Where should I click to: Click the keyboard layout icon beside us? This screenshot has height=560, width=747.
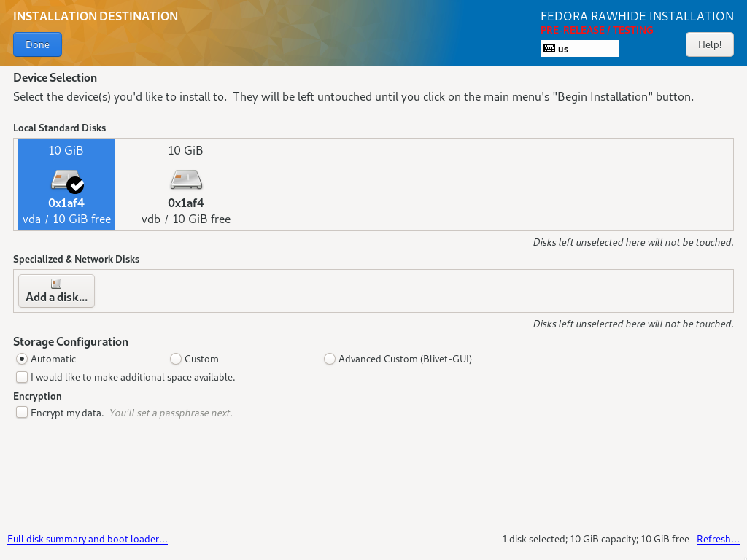click(549, 49)
